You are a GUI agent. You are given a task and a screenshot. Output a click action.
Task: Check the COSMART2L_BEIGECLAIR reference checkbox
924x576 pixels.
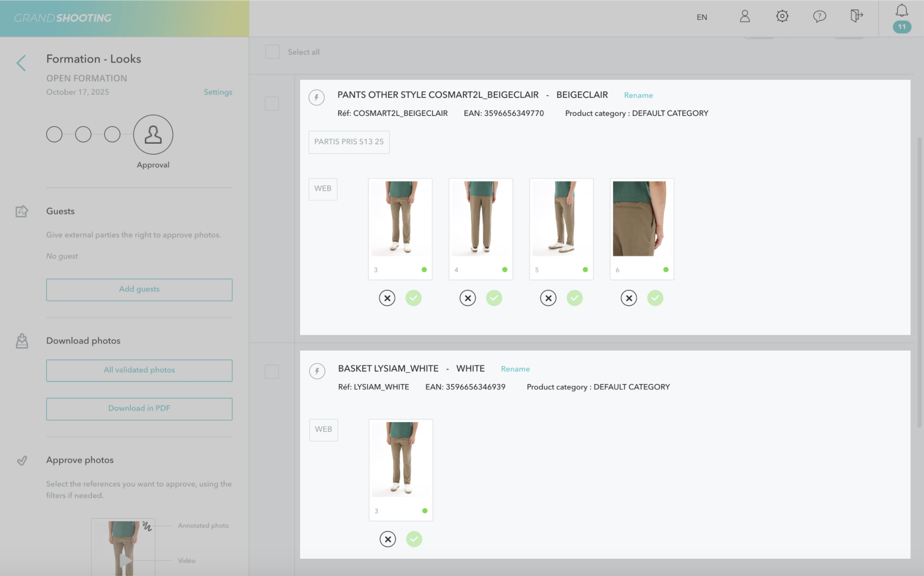click(272, 103)
